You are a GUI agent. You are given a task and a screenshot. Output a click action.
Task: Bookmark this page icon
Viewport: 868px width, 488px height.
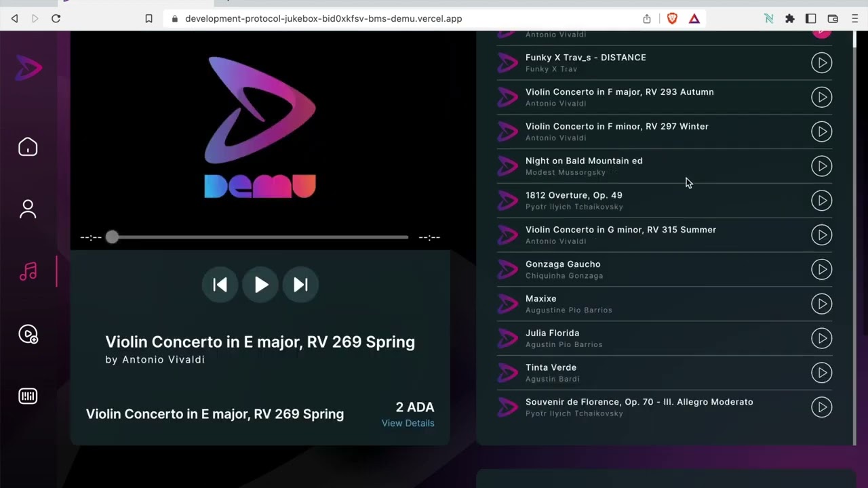[149, 19]
